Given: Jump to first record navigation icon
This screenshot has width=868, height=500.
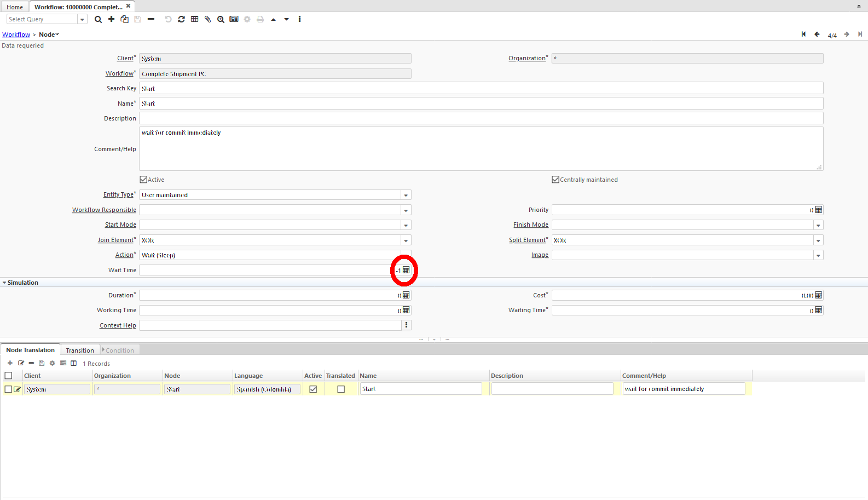Looking at the screenshot, I should pyautogui.click(x=803, y=35).
